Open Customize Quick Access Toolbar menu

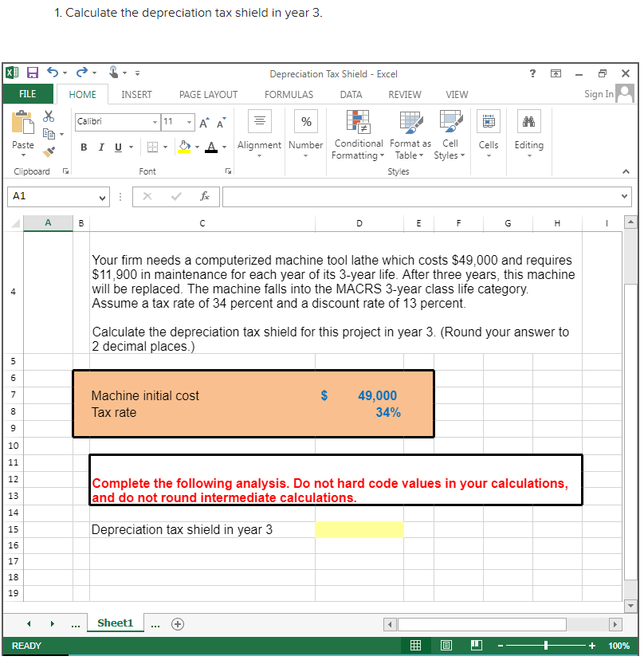pyautogui.click(x=137, y=73)
